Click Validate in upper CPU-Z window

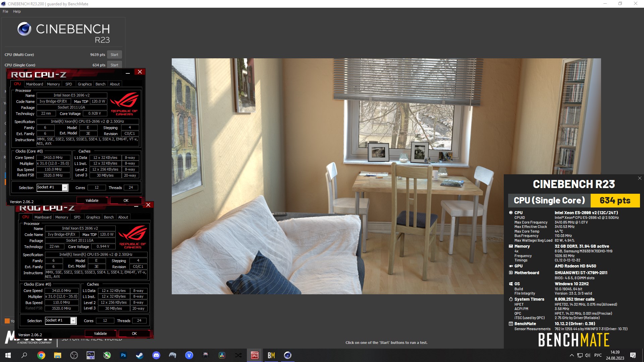[x=92, y=200]
